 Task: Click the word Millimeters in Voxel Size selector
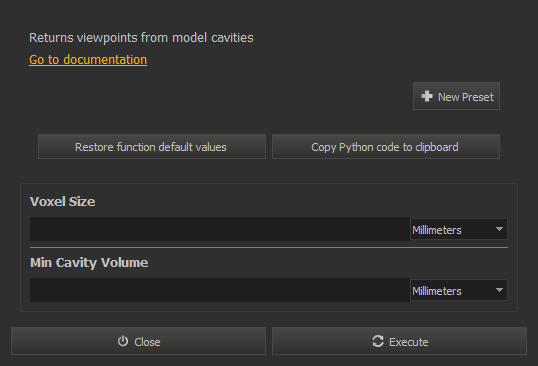(x=437, y=229)
